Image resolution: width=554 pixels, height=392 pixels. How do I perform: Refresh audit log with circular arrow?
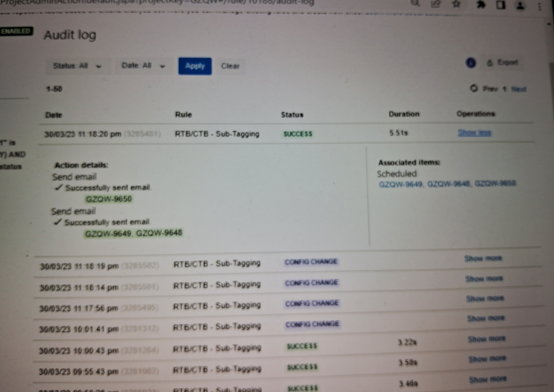(x=474, y=88)
